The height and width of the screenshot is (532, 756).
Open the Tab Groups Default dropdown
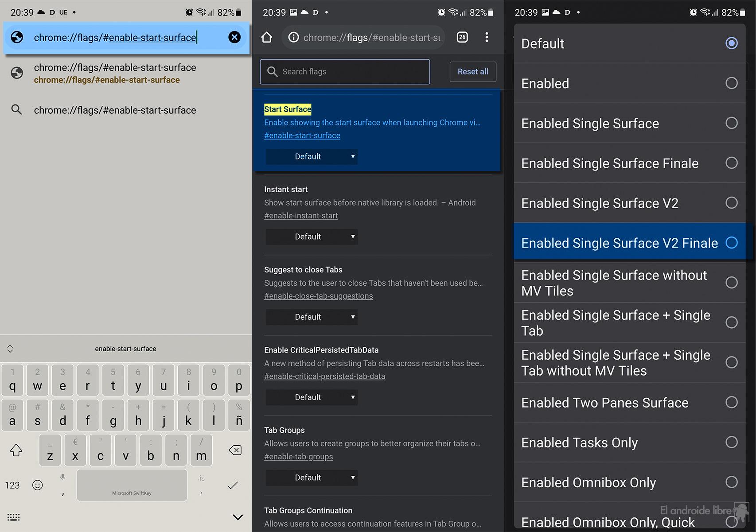[x=312, y=478]
